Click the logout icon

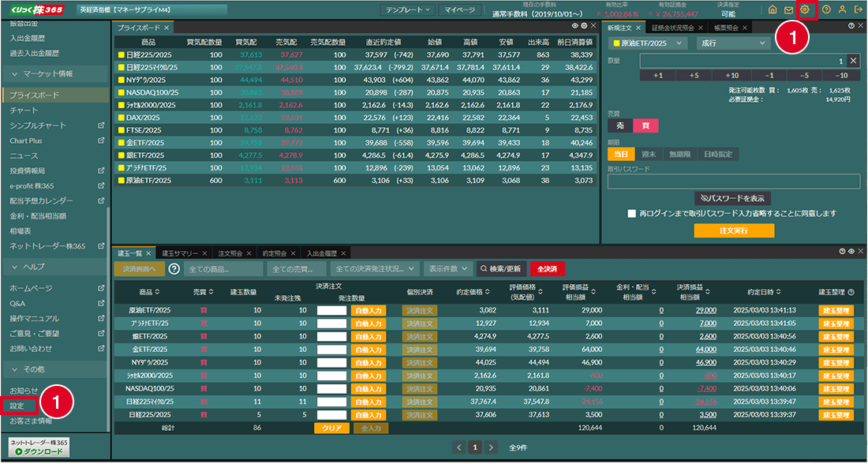tap(858, 9)
